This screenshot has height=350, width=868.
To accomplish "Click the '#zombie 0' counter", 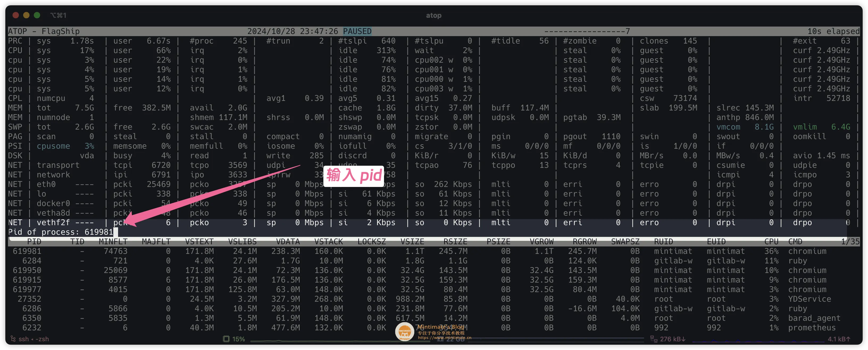I will (x=592, y=41).
